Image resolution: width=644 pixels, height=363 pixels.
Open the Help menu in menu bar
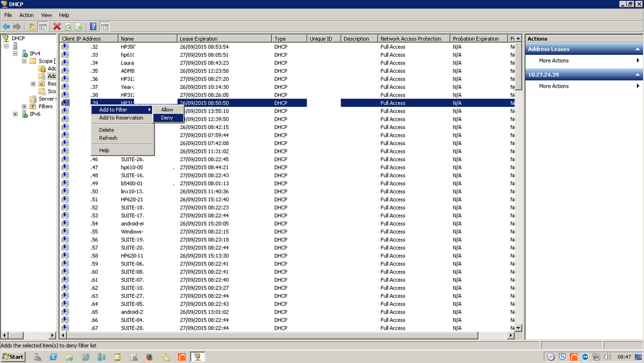(64, 15)
